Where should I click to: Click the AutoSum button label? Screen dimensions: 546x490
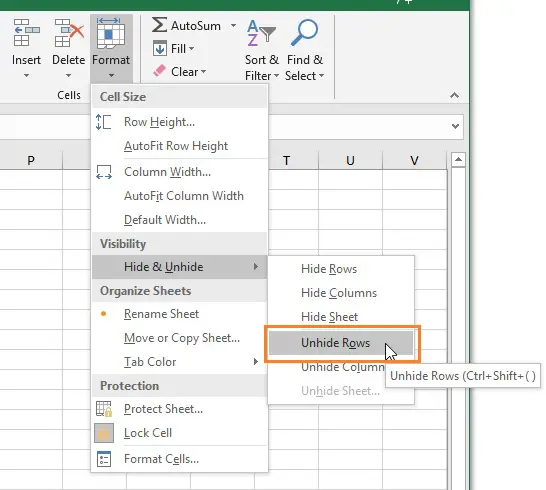click(x=196, y=26)
